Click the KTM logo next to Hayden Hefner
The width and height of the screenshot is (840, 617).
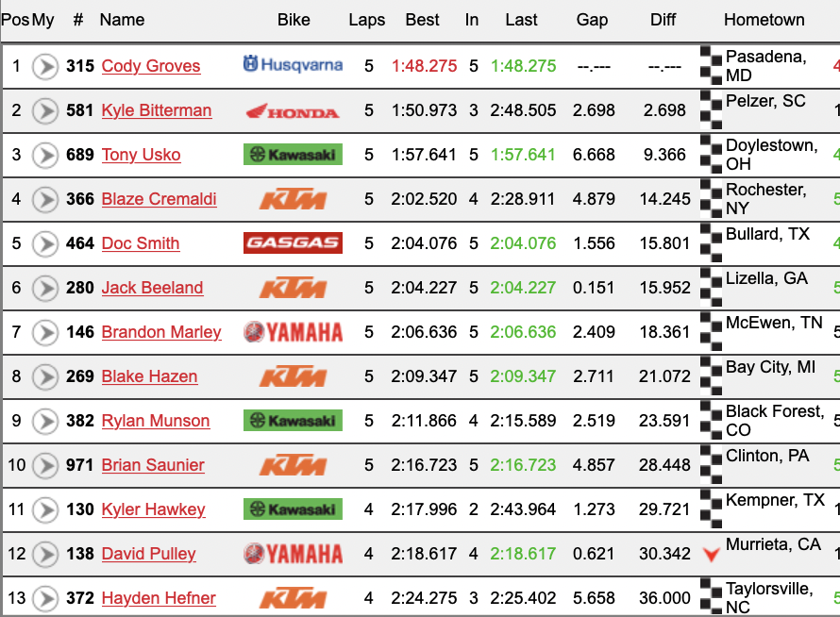(x=294, y=597)
